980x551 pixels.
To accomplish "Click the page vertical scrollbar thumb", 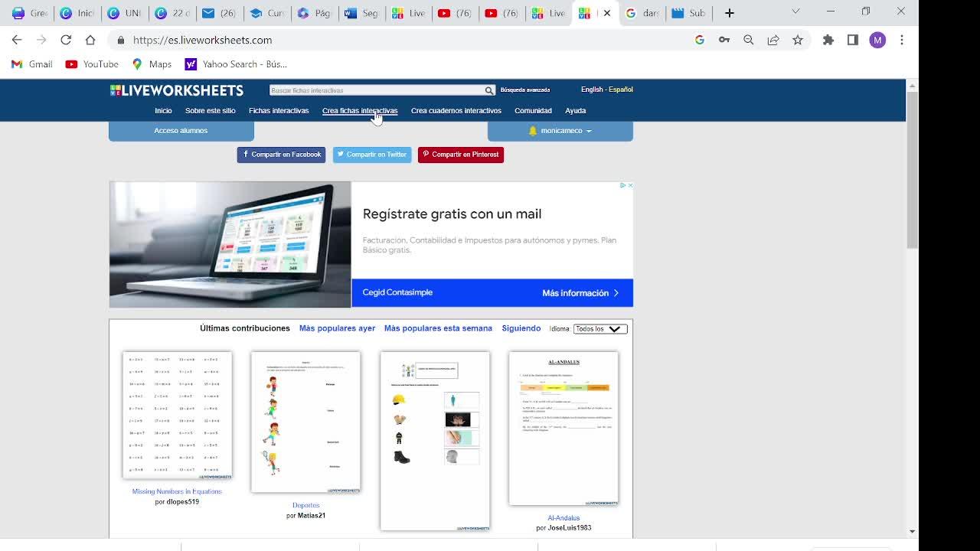I will pyautogui.click(x=912, y=168).
